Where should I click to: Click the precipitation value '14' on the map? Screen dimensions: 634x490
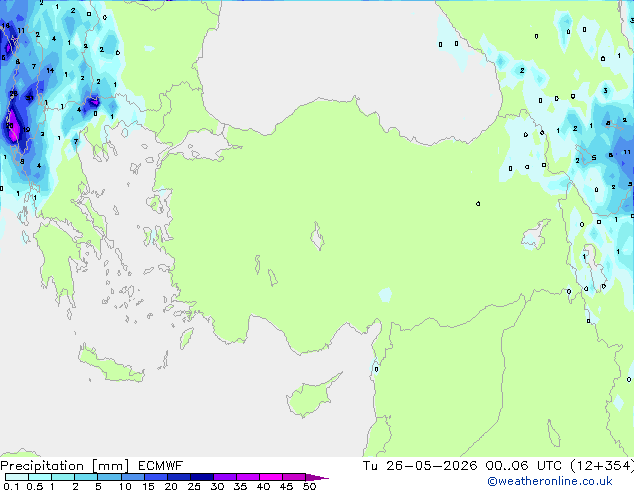click(50, 70)
